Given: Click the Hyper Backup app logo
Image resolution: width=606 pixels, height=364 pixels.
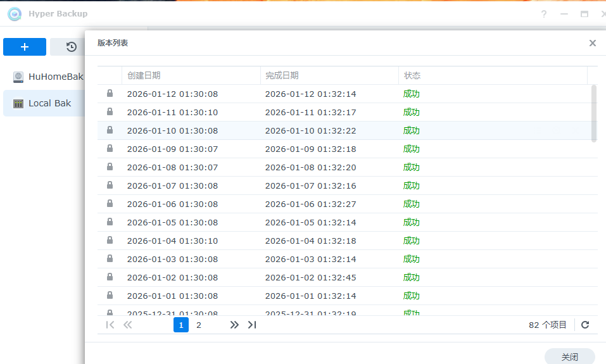Looking at the screenshot, I should 15,14.
